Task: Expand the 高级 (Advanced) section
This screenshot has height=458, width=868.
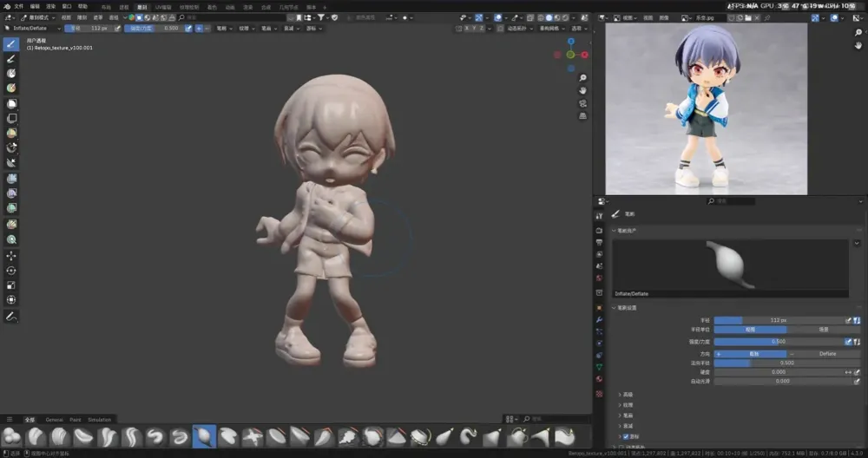Action: click(x=627, y=394)
